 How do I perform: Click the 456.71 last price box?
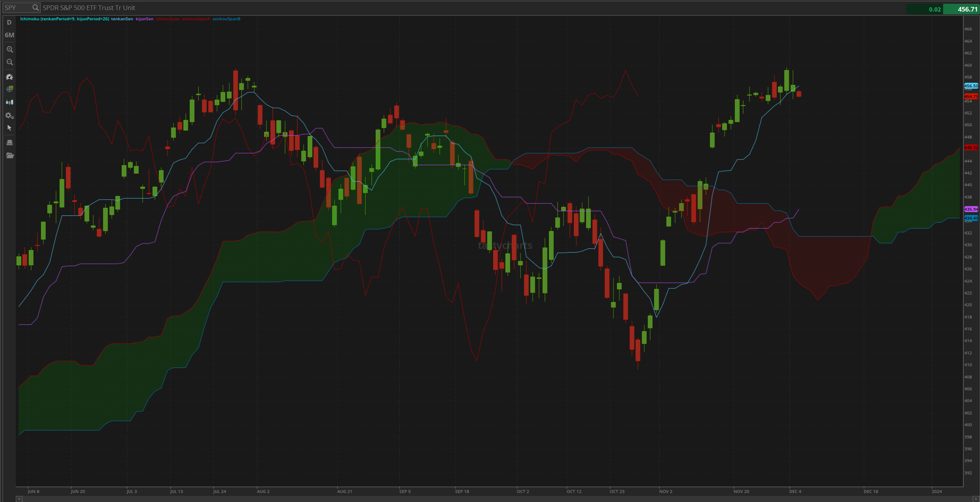pyautogui.click(x=961, y=9)
